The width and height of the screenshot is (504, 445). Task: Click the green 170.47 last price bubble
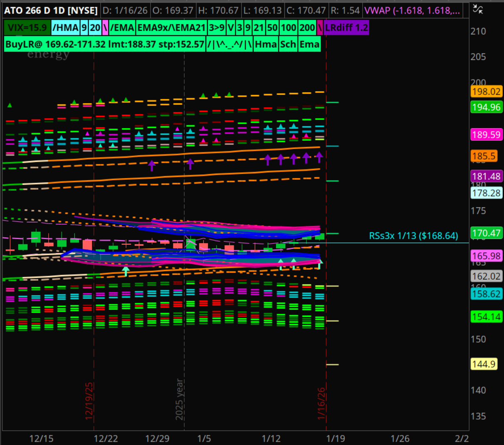point(486,233)
